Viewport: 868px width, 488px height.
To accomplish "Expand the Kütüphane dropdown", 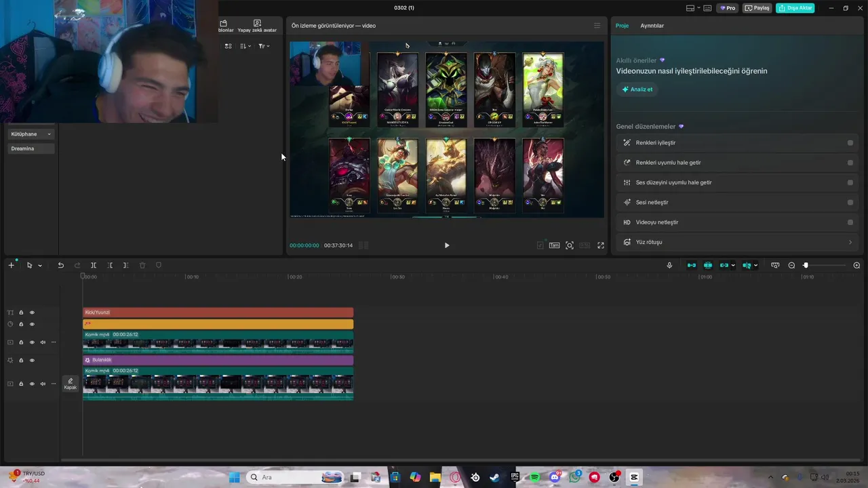I will coord(31,134).
